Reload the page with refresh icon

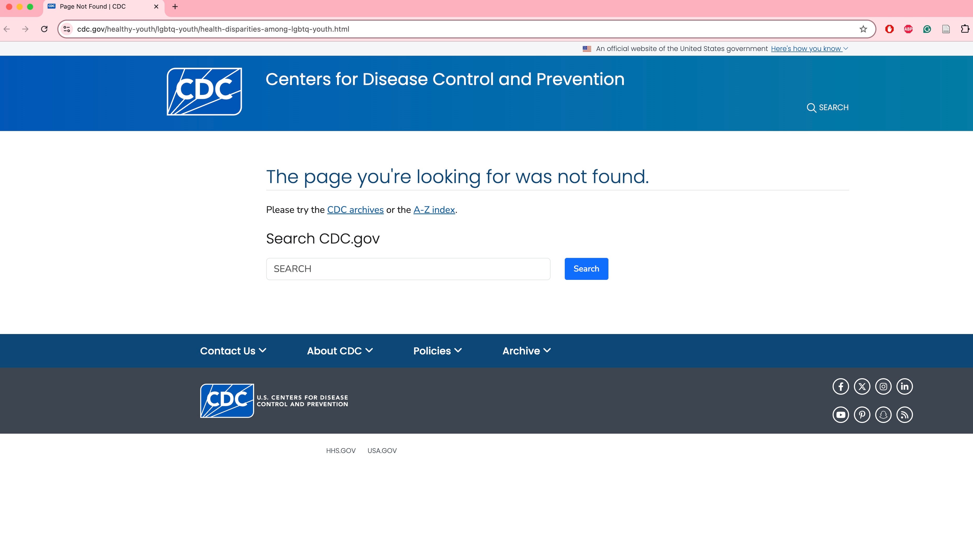pyautogui.click(x=44, y=29)
